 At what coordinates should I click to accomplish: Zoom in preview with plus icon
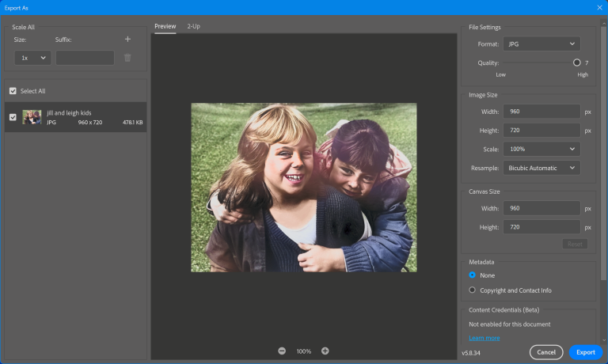click(325, 351)
